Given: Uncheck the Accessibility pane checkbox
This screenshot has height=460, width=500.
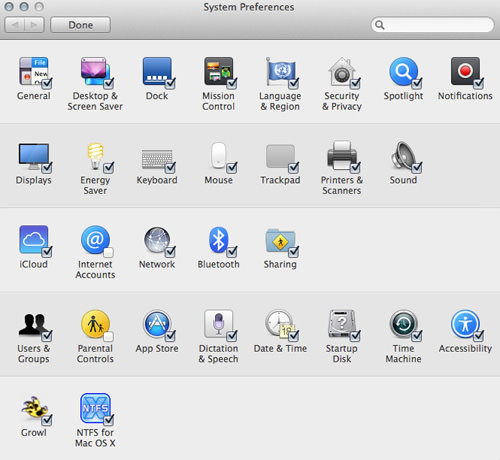Looking at the screenshot, I should (x=478, y=336).
